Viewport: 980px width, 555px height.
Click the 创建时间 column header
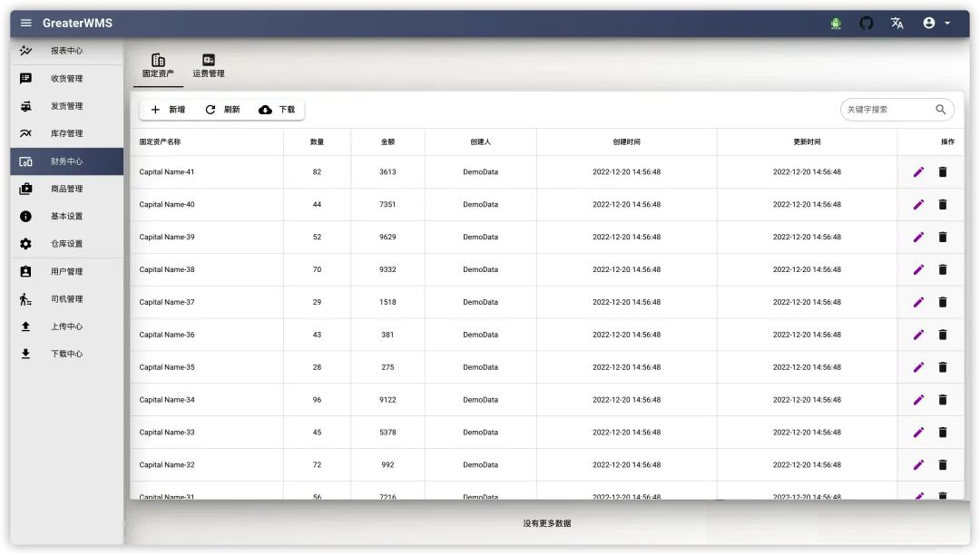[626, 141]
